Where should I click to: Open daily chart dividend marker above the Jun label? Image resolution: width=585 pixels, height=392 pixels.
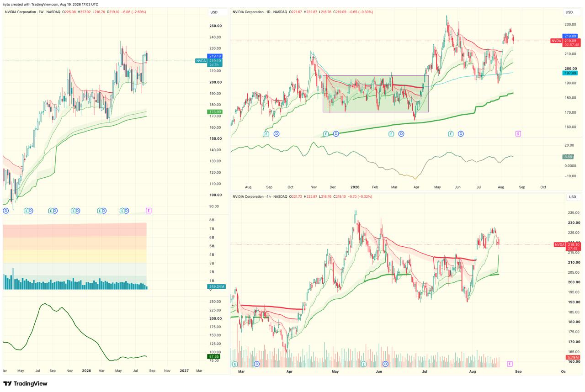point(461,133)
